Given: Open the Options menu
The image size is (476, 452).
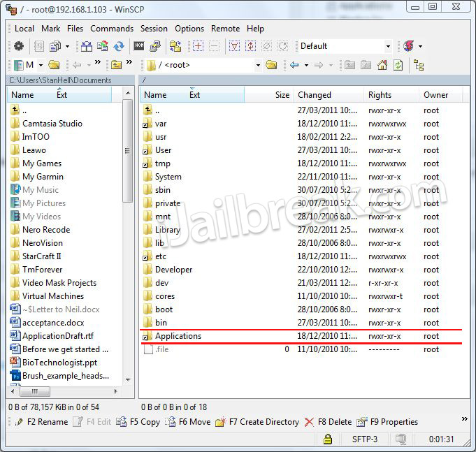Looking at the screenshot, I should 189,29.
